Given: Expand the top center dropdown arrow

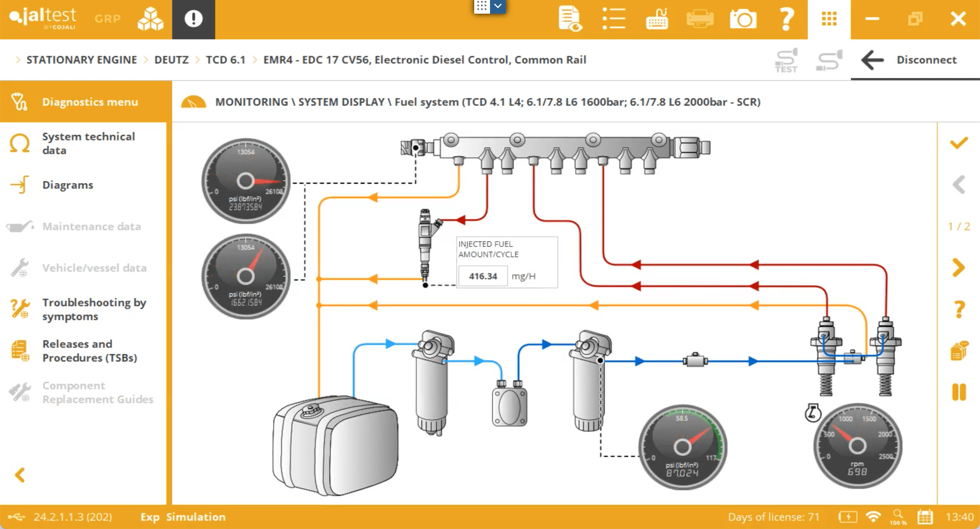Looking at the screenshot, I should (x=498, y=6).
